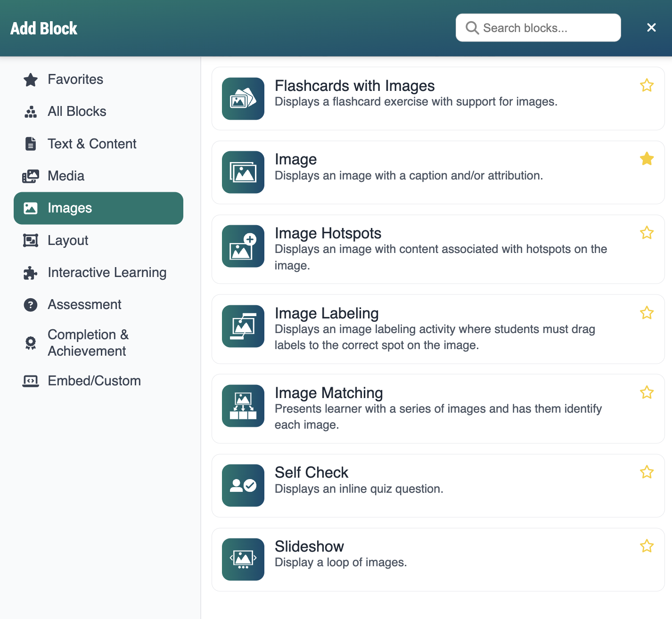Screen dimensions: 672x619
Task: Add the Flashcards with Images block title
Action: [354, 86]
